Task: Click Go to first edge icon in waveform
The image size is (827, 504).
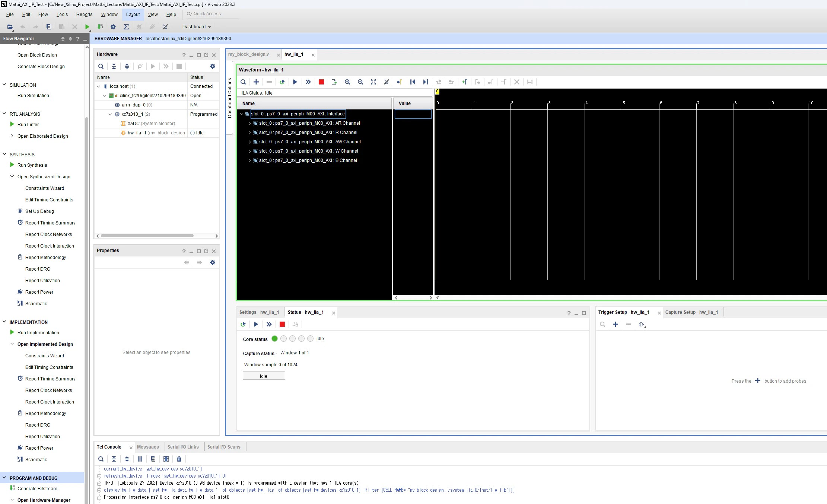Action: click(x=412, y=82)
